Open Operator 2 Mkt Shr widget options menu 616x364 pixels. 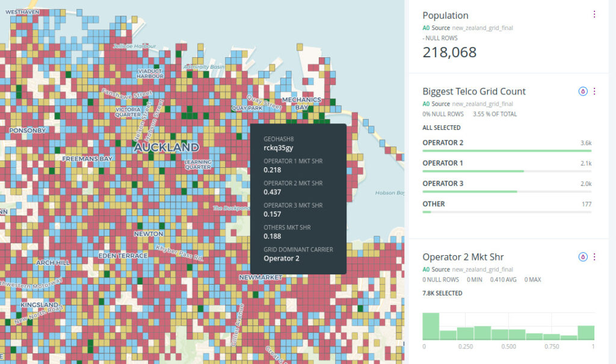click(594, 257)
